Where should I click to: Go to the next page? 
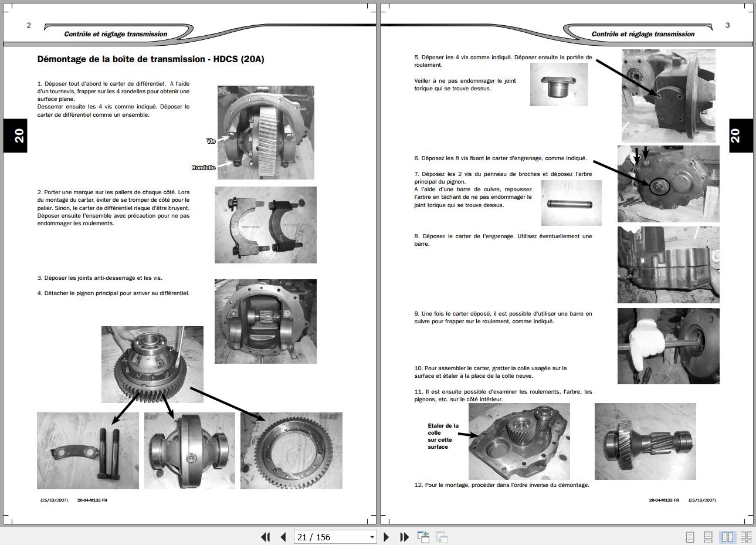coord(387,537)
